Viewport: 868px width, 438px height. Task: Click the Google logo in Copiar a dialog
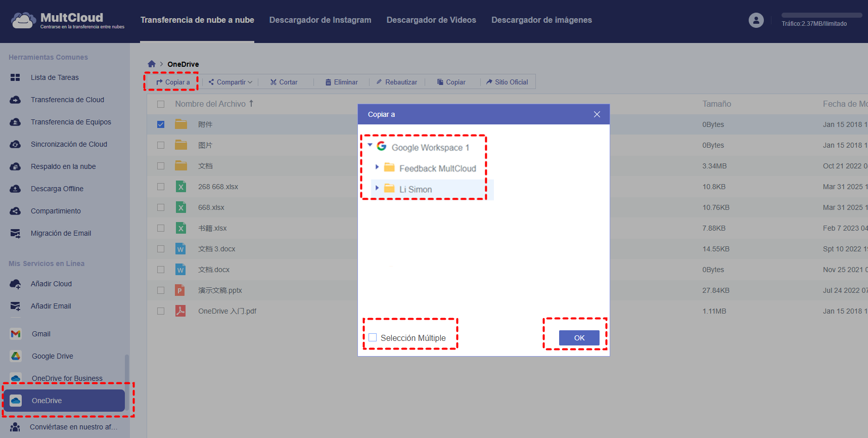[382, 147]
